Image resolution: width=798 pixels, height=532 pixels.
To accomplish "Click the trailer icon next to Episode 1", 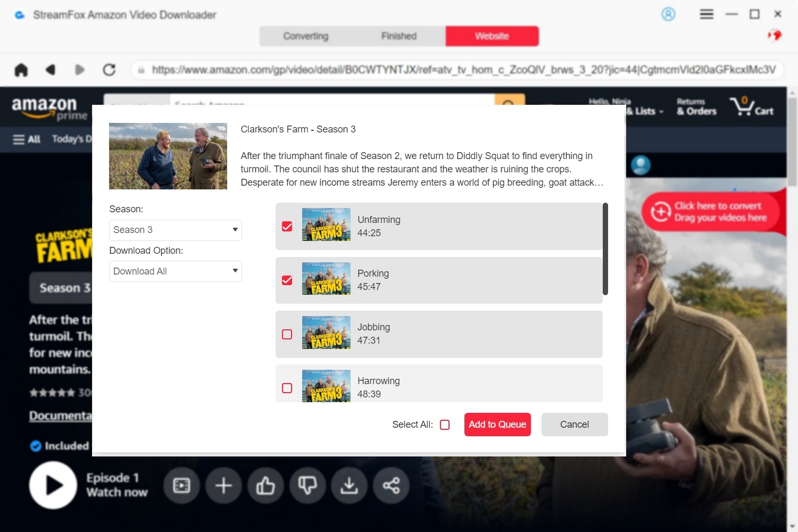I will coord(181,485).
